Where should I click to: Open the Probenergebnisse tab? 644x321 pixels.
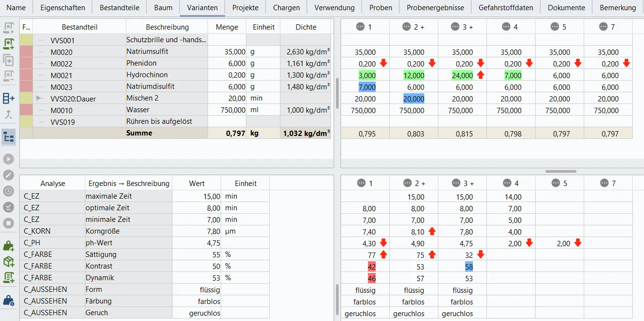[435, 7]
